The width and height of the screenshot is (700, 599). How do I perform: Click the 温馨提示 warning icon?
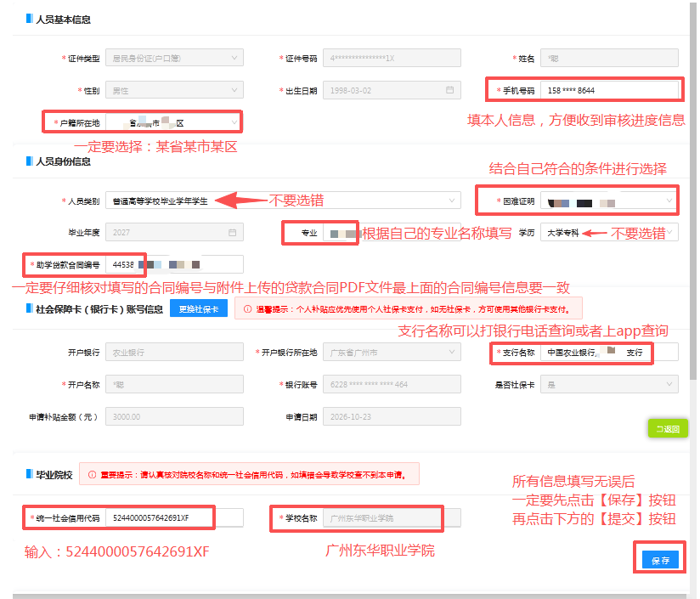247,309
